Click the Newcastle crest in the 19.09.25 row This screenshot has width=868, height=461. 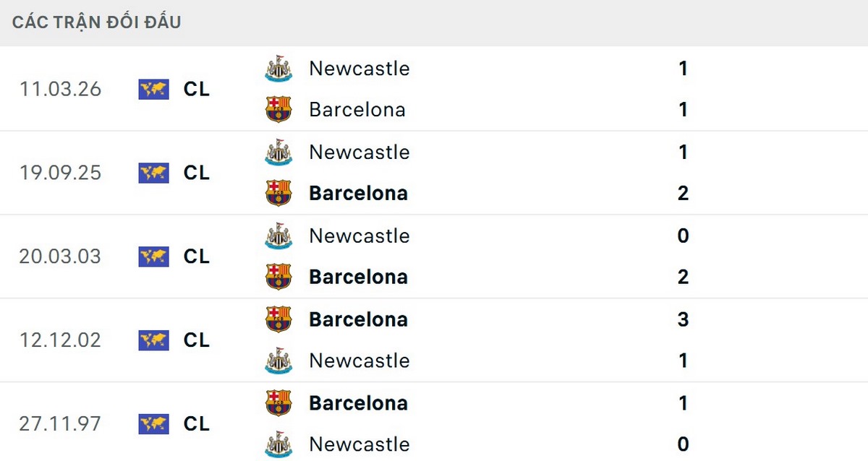tap(278, 152)
